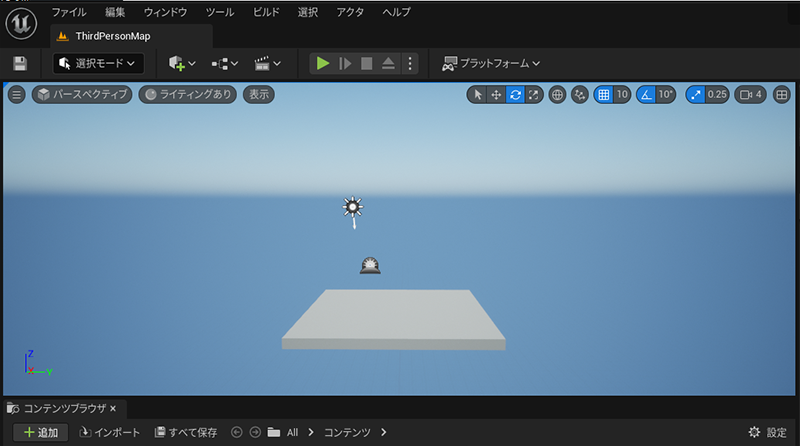Click the 追加 button in content browser
Image resolution: width=800 pixels, height=446 pixels.
click(40, 433)
